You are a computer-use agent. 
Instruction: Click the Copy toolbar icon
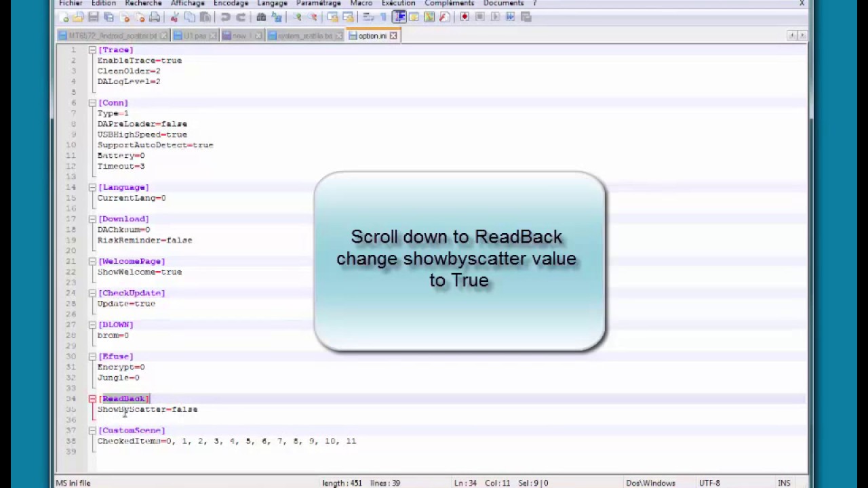click(x=190, y=17)
